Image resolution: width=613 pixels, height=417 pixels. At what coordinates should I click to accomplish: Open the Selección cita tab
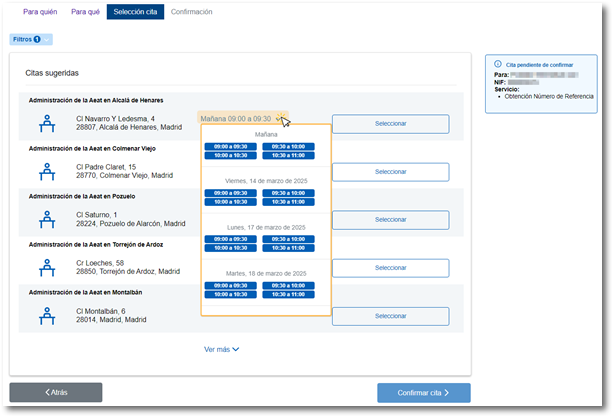(x=135, y=12)
